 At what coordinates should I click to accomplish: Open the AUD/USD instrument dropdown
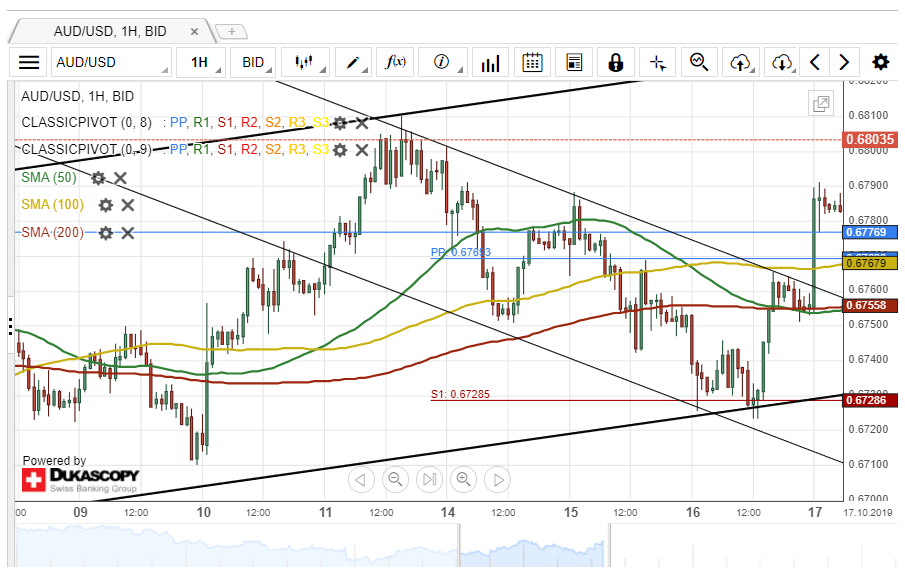pos(111,62)
